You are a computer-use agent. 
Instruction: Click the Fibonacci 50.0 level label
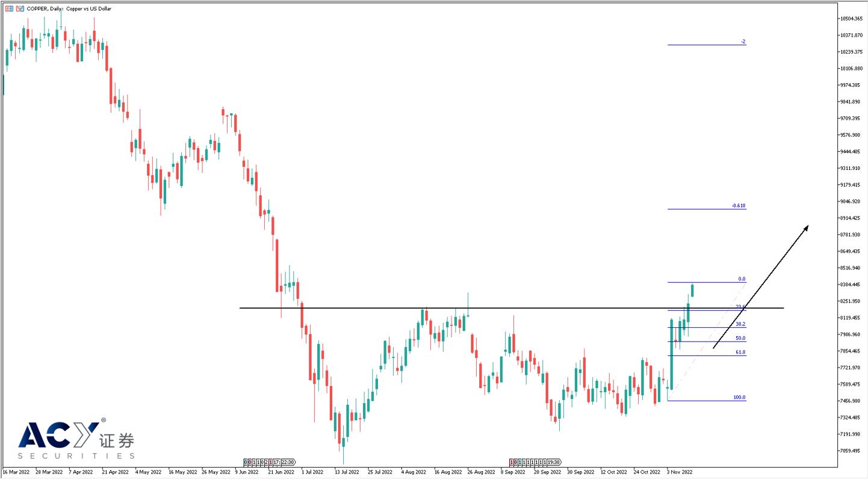pyautogui.click(x=740, y=338)
